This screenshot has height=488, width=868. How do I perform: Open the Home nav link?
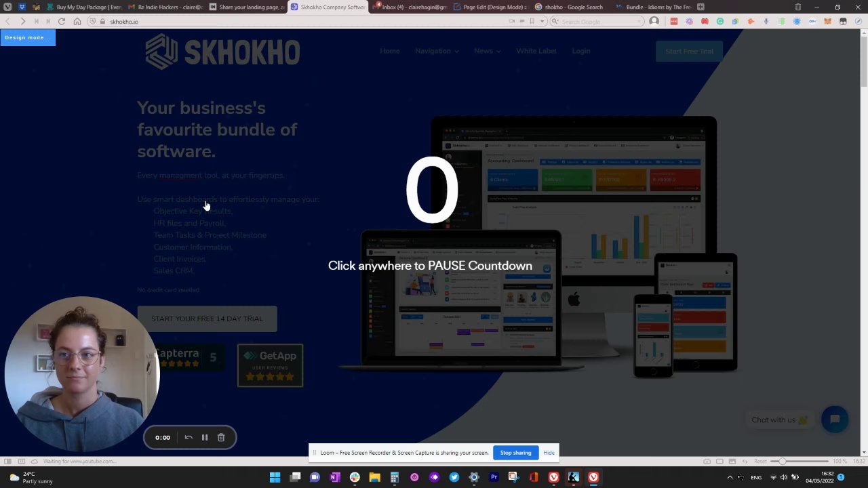[389, 51]
